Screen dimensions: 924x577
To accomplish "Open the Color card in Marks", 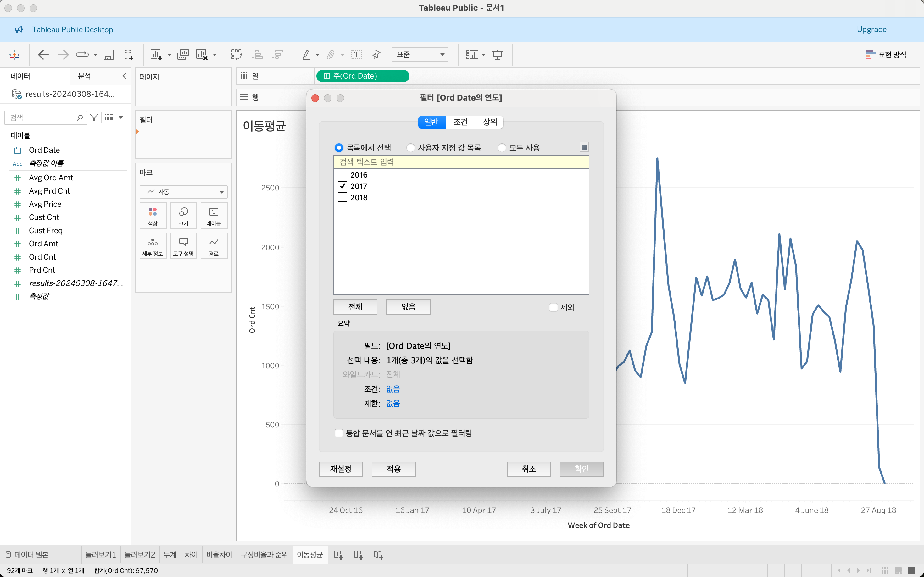I will (153, 216).
